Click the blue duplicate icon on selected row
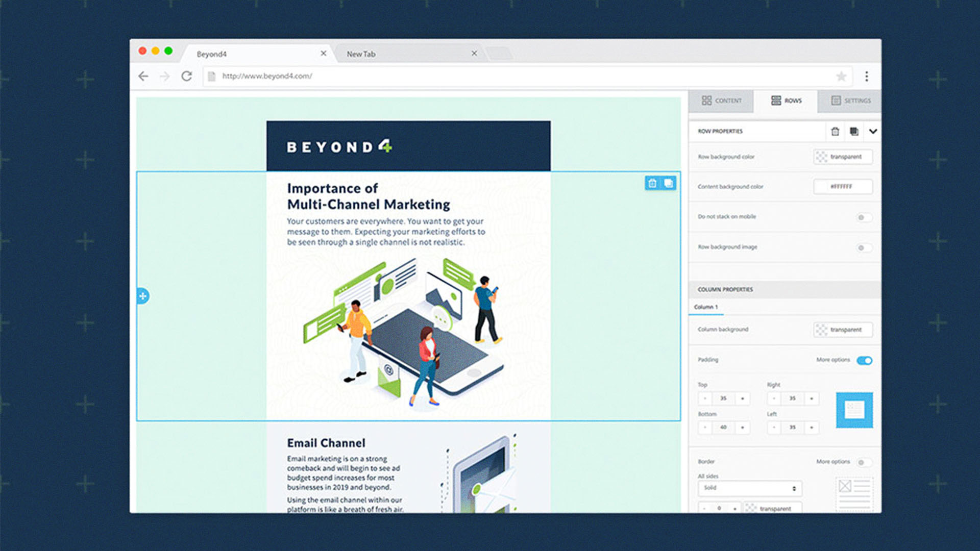The image size is (980, 551). (x=668, y=183)
